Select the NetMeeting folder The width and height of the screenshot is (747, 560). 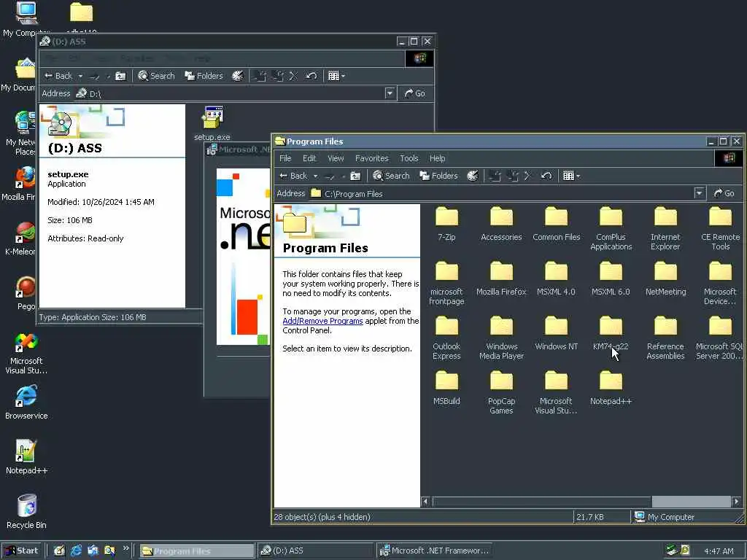click(x=665, y=279)
